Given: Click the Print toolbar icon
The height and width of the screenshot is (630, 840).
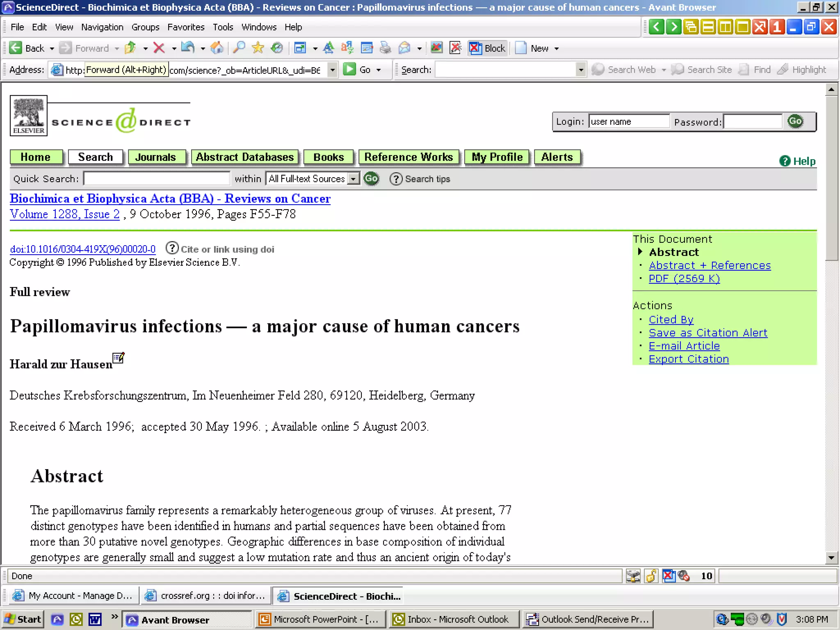Looking at the screenshot, I should 385,48.
